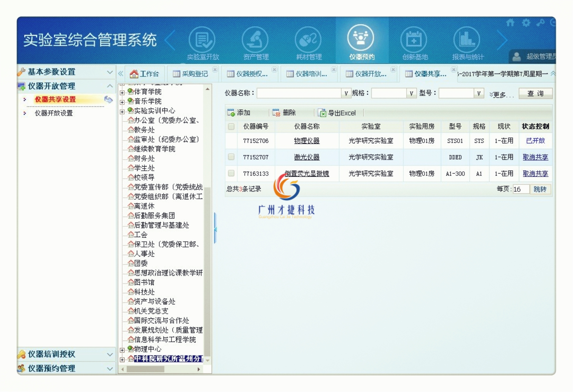Check the box for instrument 77152707

(x=231, y=157)
